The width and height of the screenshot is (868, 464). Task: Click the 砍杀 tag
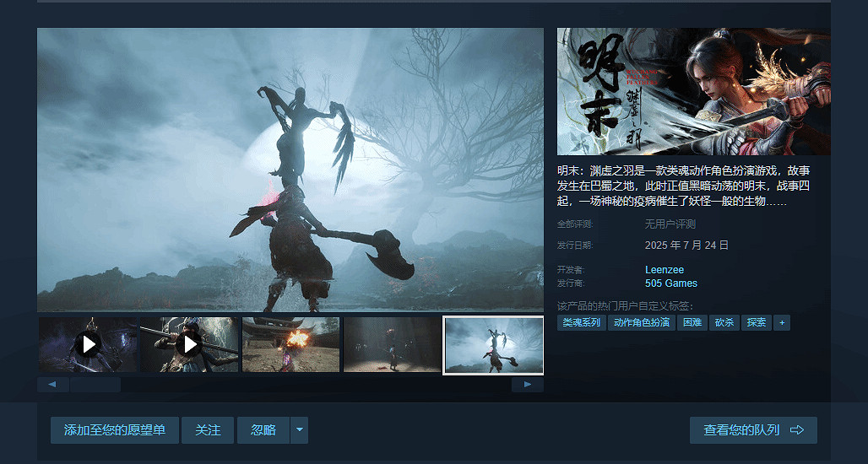pos(724,323)
